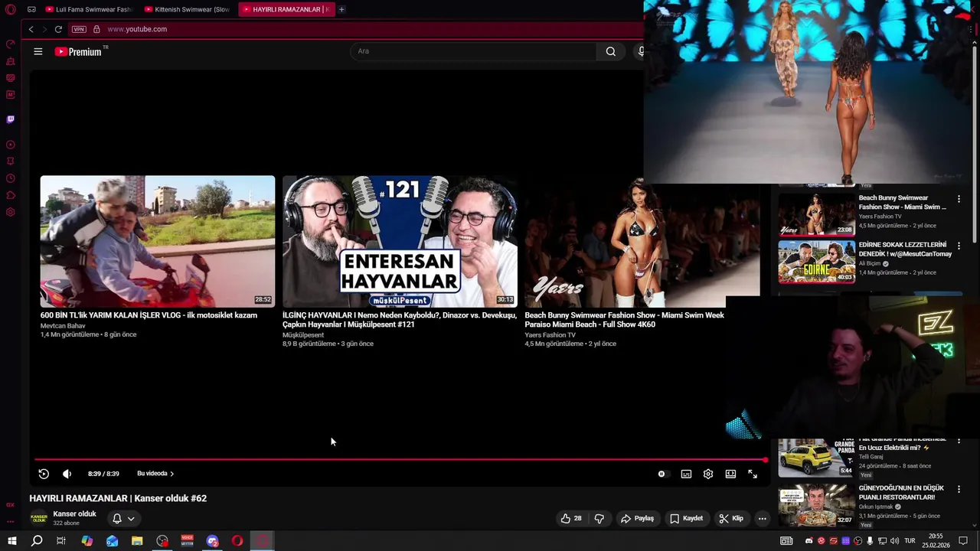Reload the YouTube page
The image size is (980, 551).
pyautogui.click(x=58, y=29)
